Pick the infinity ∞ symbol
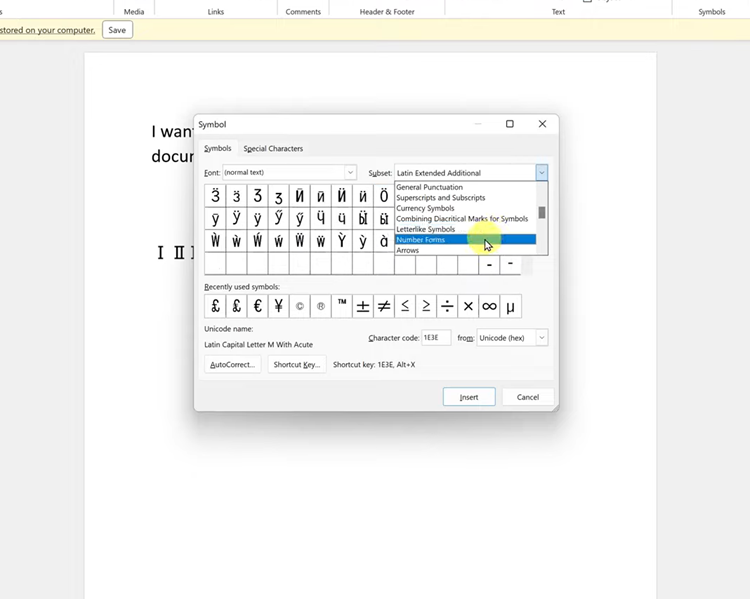750x599 pixels. (489, 306)
